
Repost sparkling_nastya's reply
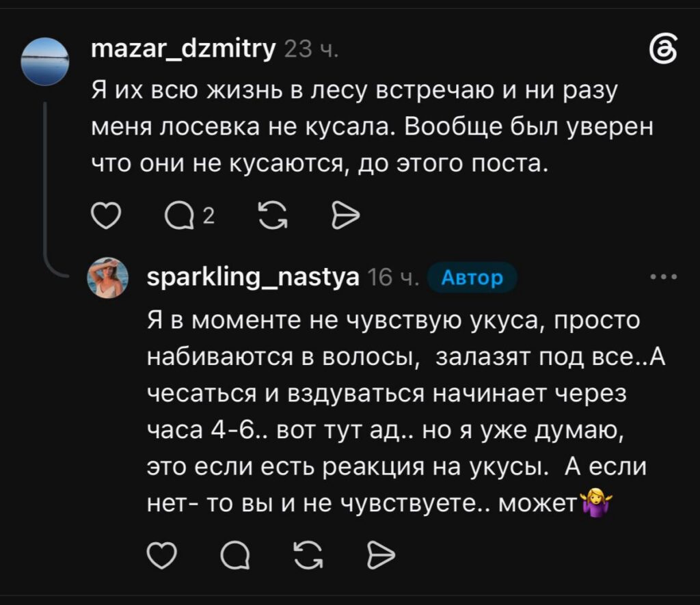(x=308, y=556)
